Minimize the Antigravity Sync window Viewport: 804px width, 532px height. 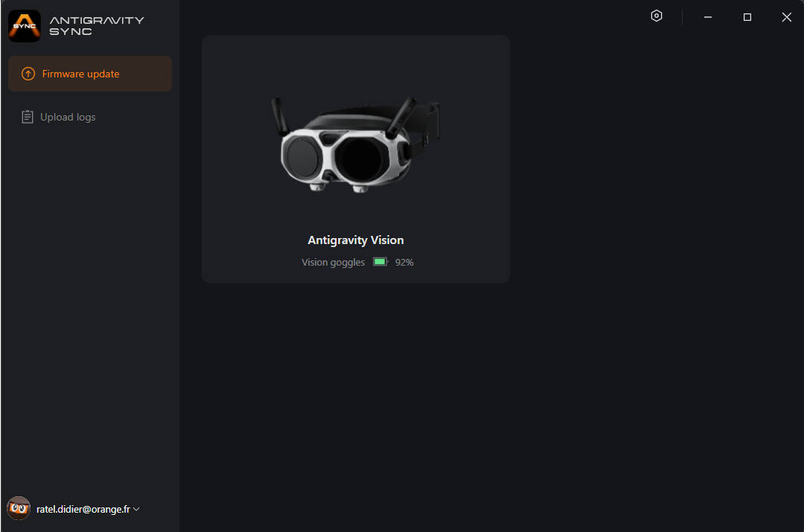(x=708, y=17)
